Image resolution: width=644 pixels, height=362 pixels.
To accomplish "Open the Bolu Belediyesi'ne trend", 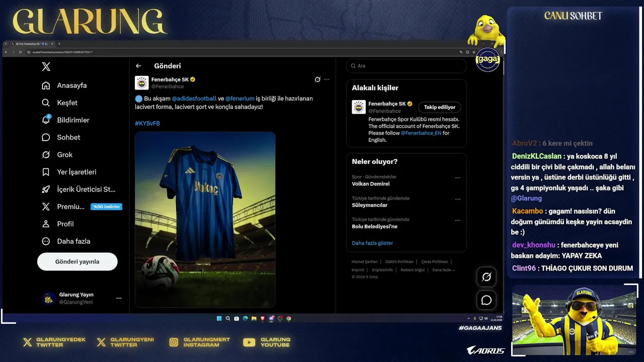I will (375, 226).
